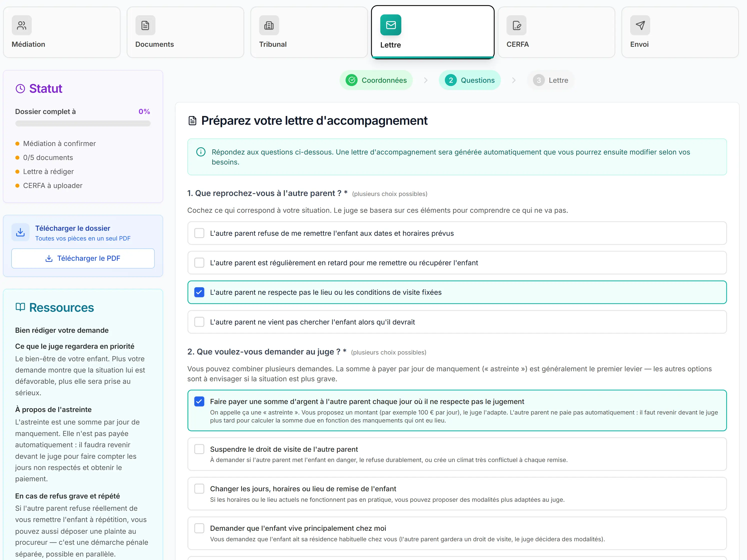Click the Envoi paper plane icon
This screenshot has width=747, height=560.
640,25
